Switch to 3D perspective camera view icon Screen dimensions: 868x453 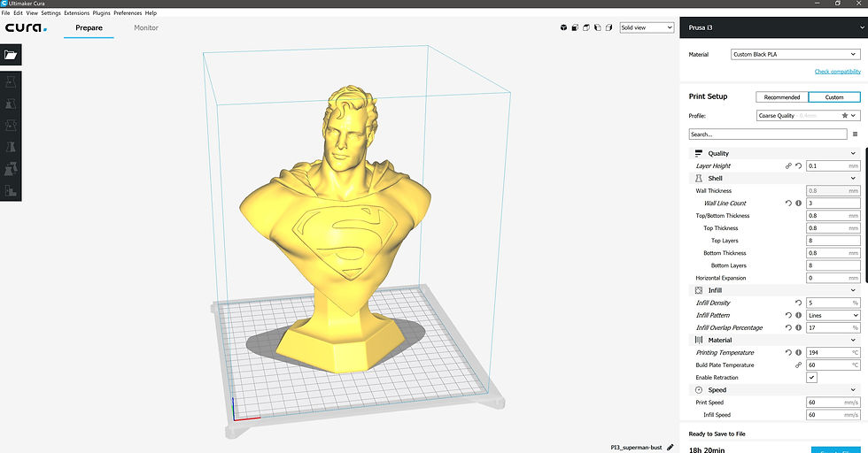(x=563, y=27)
